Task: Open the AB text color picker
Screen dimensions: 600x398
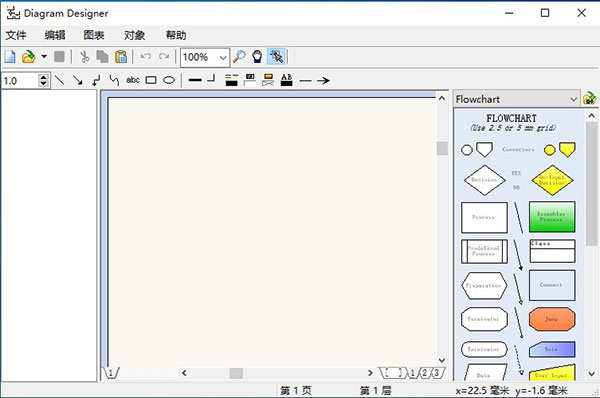Action: point(287,80)
